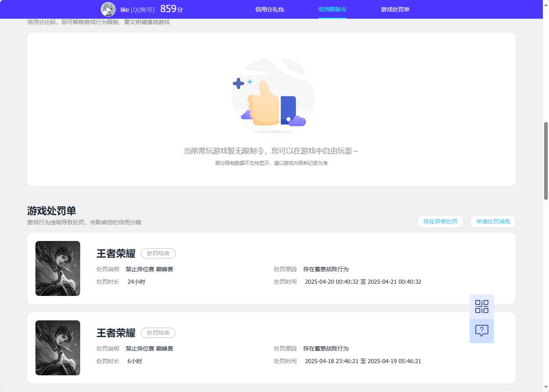The height and width of the screenshot is (392, 549).
Task: Select the 信用限制令 tab
Action: 332,9
